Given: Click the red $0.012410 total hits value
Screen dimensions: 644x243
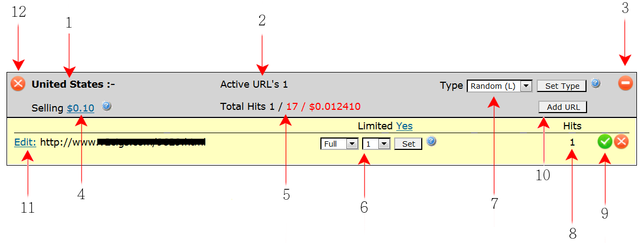Looking at the screenshot, I should click(334, 107).
